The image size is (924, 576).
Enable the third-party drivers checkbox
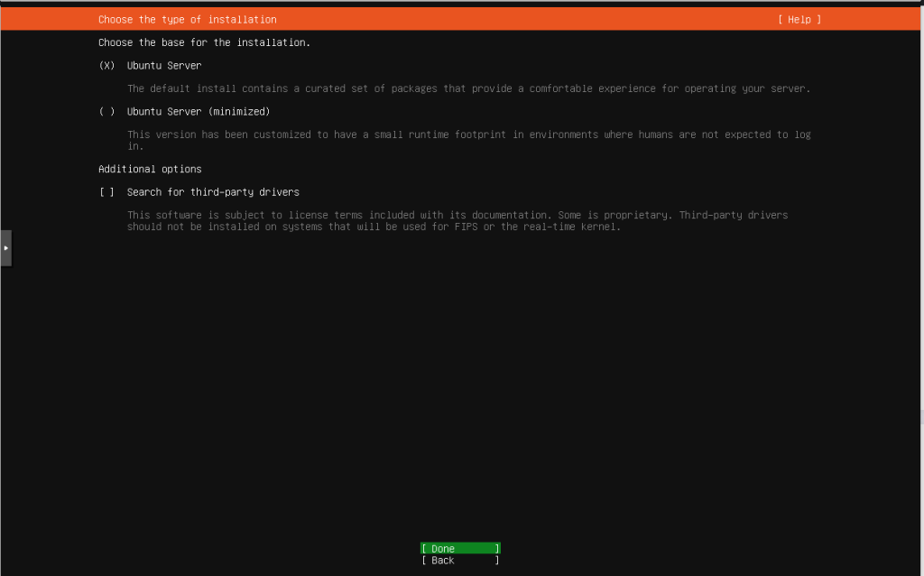[x=106, y=192]
